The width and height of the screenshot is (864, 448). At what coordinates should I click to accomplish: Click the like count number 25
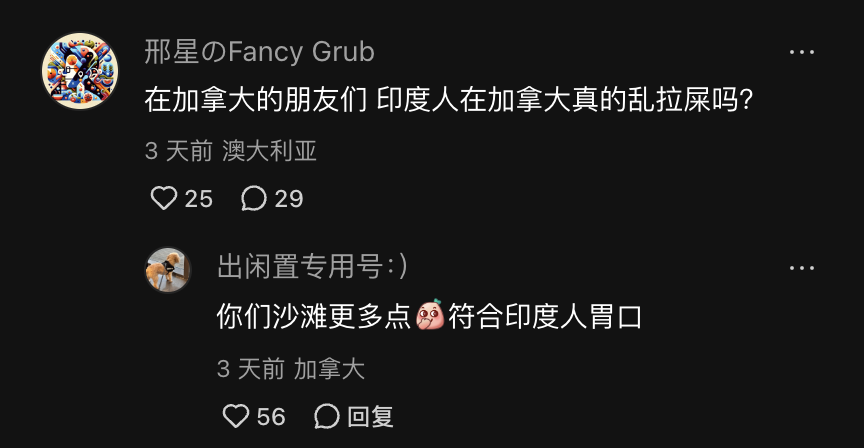pos(198,199)
